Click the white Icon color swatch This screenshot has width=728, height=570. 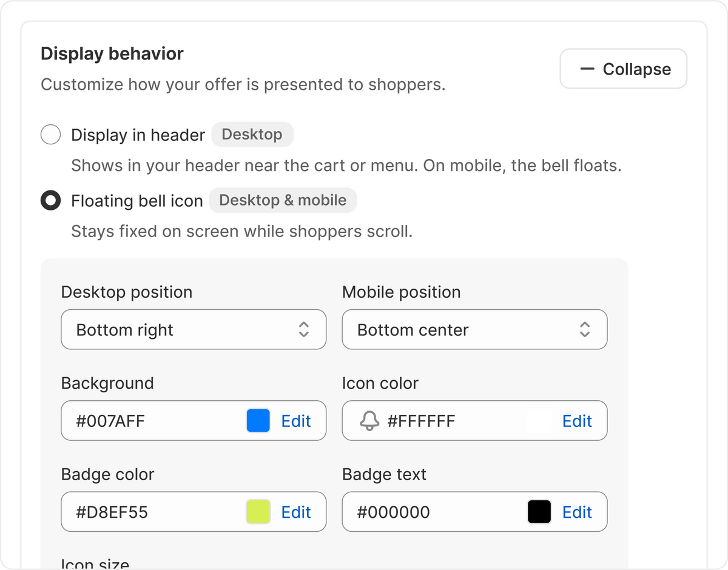(539, 421)
